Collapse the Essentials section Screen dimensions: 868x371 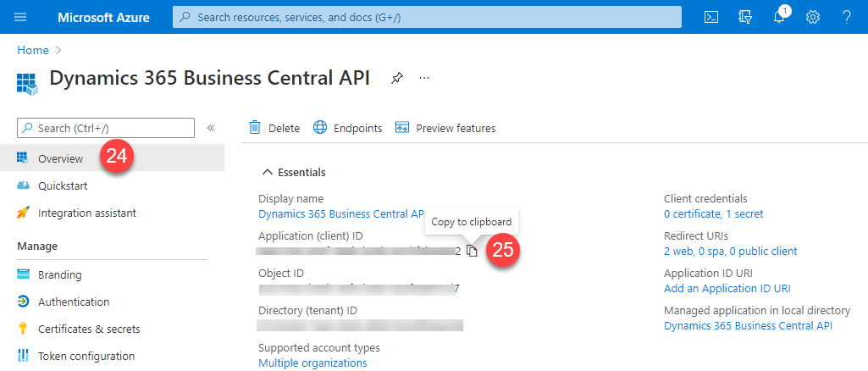coord(293,172)
